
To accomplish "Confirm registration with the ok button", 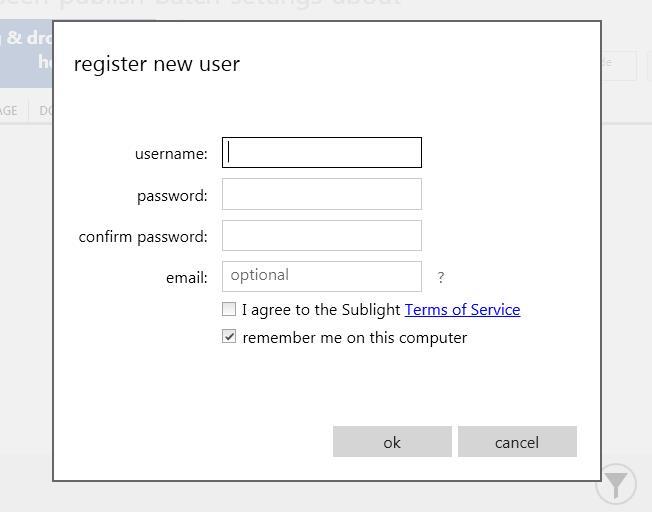I will coord(392,441).
